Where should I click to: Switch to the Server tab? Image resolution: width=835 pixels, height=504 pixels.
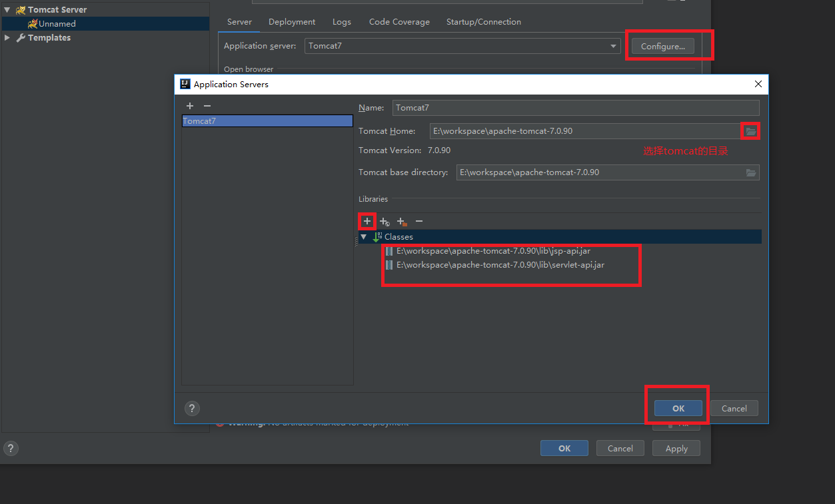239,22
